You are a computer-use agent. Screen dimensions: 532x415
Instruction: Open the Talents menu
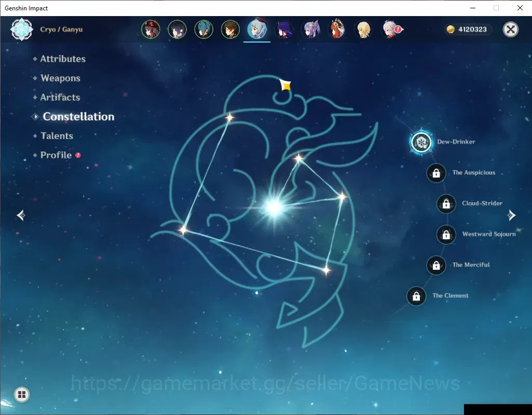point(57,136)
